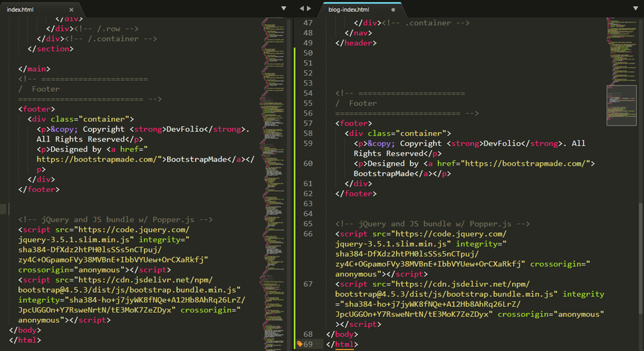Viewport: 644px width, 351px height.
Task: Click the code.jquery.com URL in right pane
Action: point(450,234)
